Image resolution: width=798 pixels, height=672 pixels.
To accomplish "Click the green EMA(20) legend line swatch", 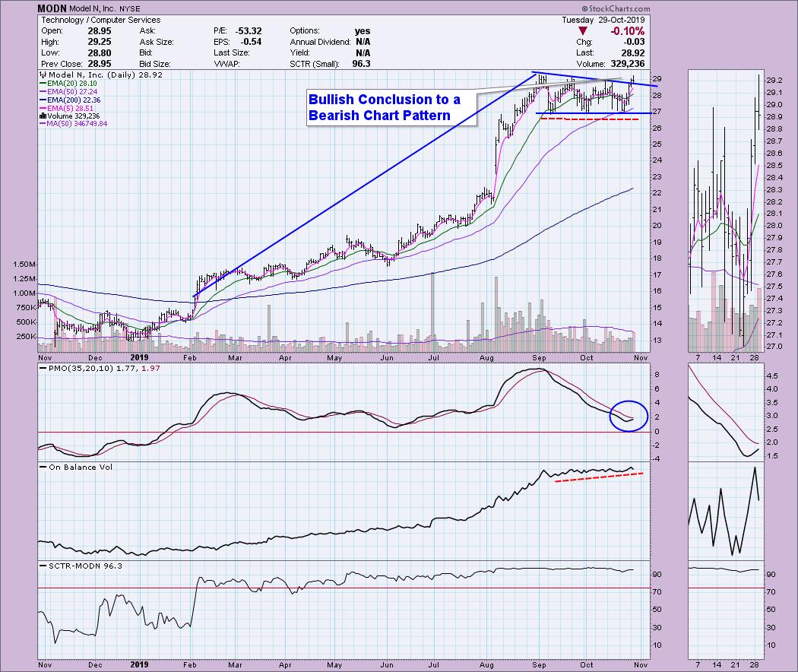I will [x=43, y=84].
